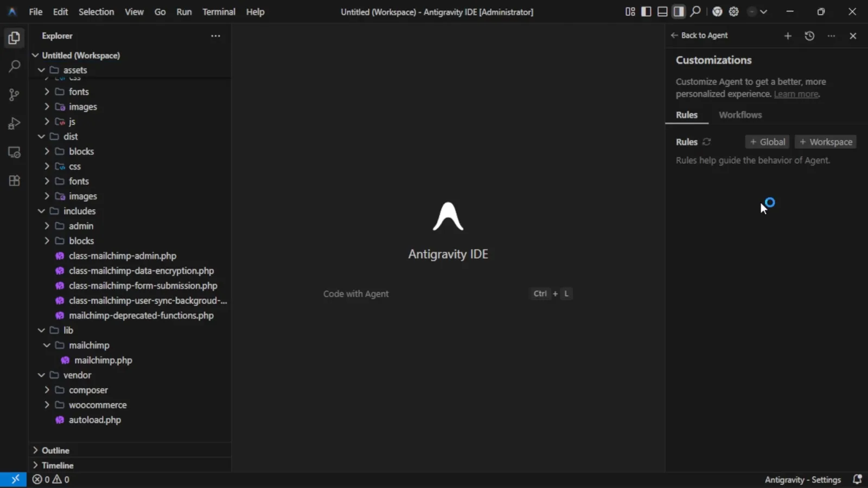The image size is (868, 488).
Task: Click the Antigravity logo in title bar
Action: tap(12, 11)
